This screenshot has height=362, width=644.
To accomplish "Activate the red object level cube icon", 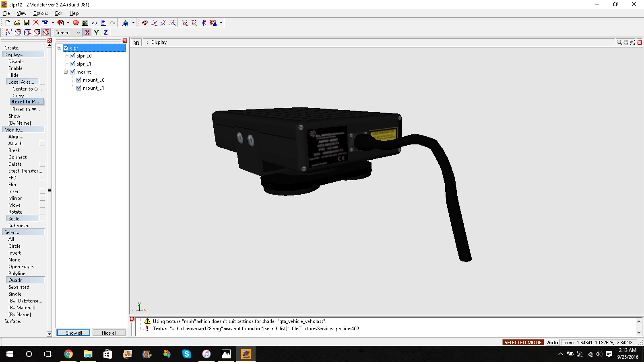I will (46, 33).
